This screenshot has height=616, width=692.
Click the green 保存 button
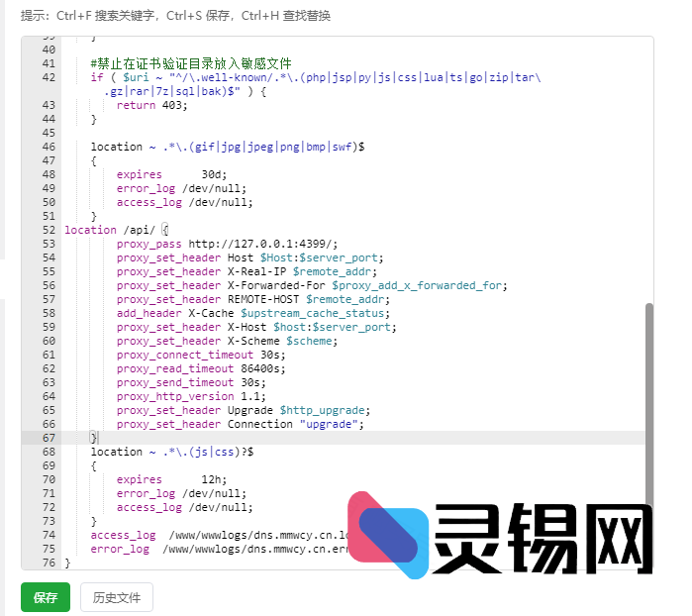coord(45,597)
